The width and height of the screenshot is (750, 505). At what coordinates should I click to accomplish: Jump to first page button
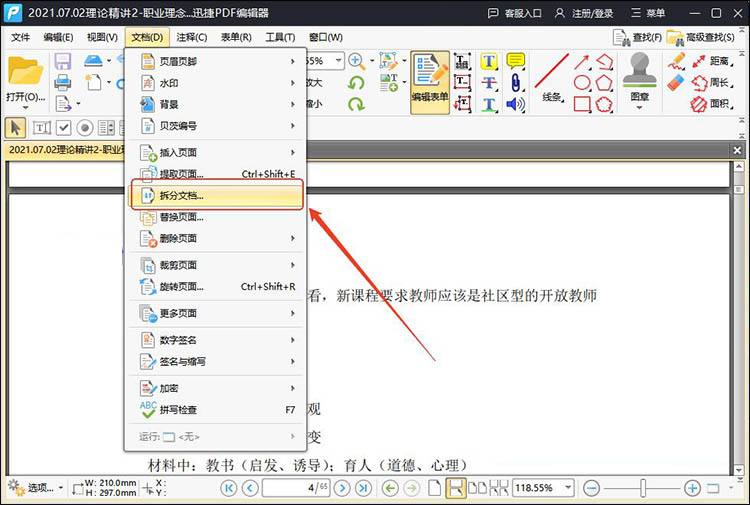[x=229, y=488]
